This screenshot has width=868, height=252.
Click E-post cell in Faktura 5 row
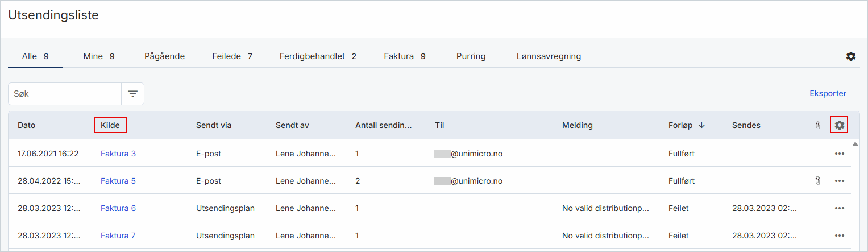point(209,181)
